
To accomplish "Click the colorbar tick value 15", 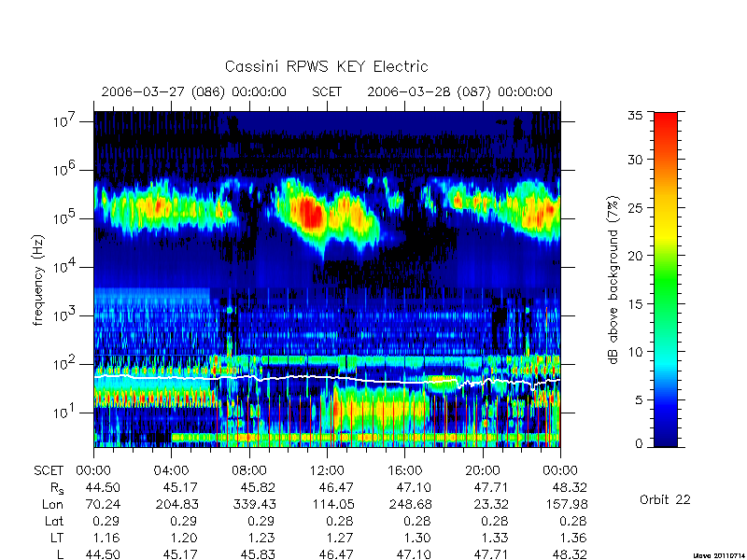I will pos(635,304).
